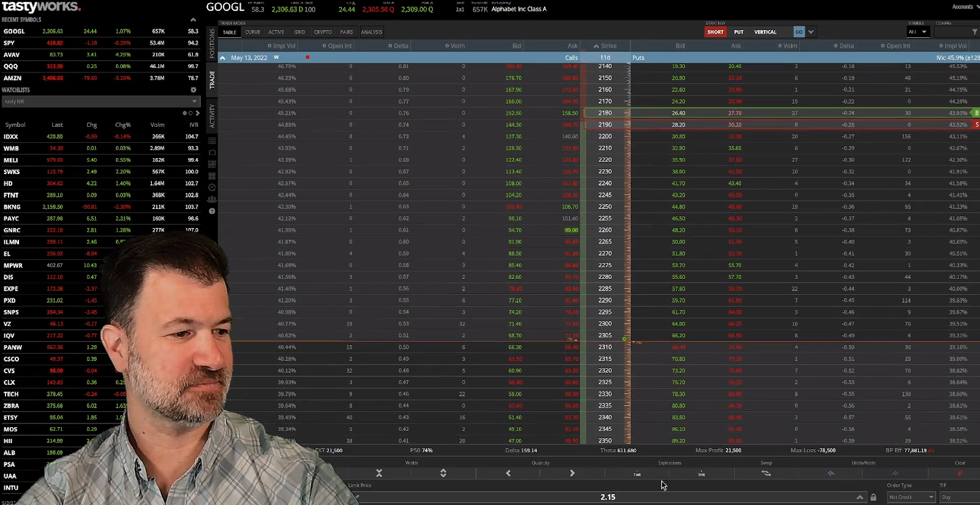This screenshot has width=980, height=505.
Task: Open the Order Type Net Credit dropdown
Action: pos(911,497)
